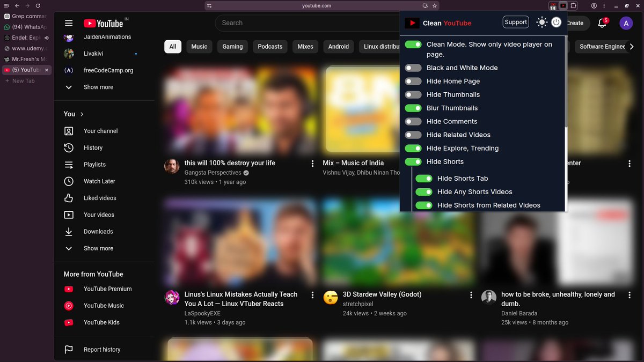644x362 pixels.
Task: Enable the Hide Thumbnails toggle
Action: coord(413,94)
